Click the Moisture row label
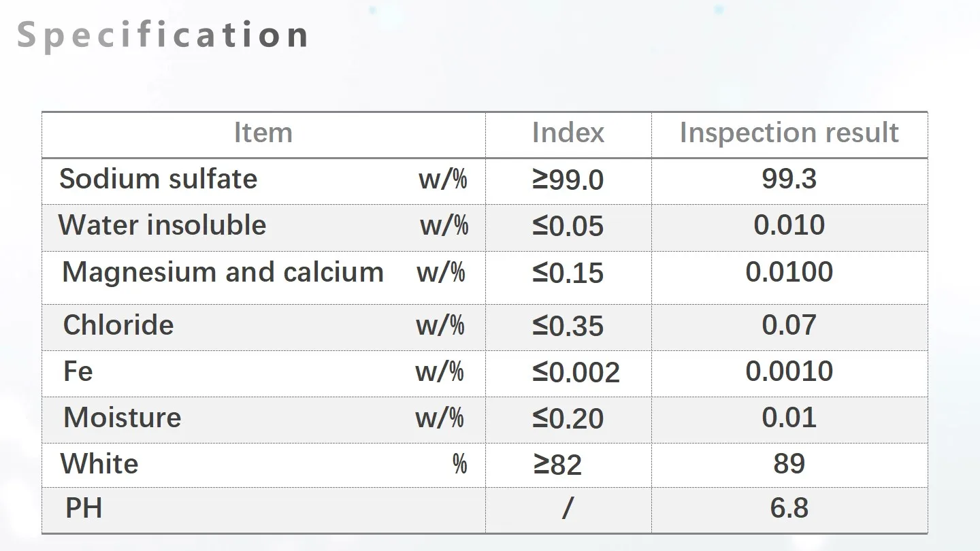This screenshot has height=551, width=980. (122, 417)
